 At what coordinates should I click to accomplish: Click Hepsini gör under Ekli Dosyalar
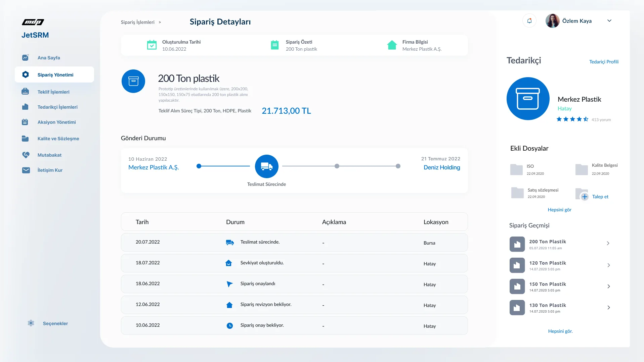coord(559,210)
